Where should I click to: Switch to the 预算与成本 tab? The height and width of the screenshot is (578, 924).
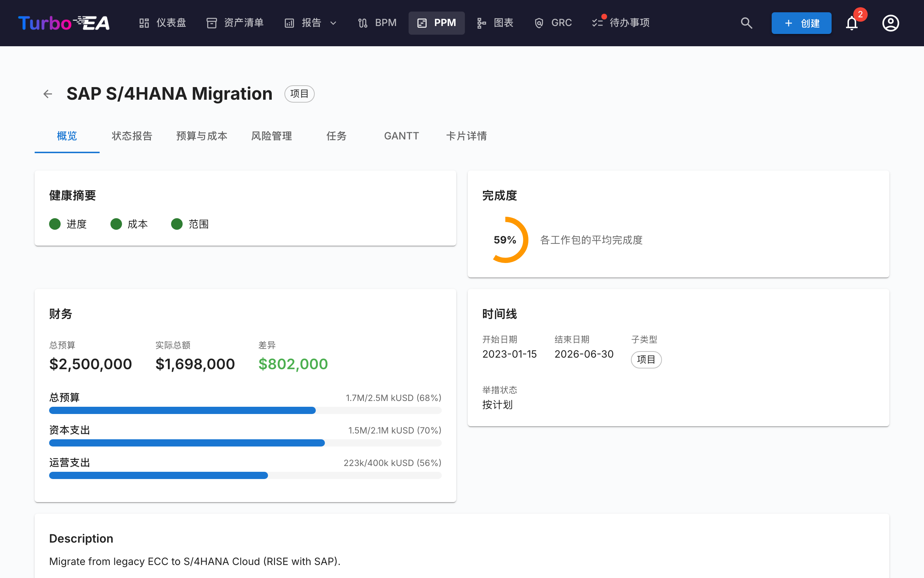(x=202, y=136)
